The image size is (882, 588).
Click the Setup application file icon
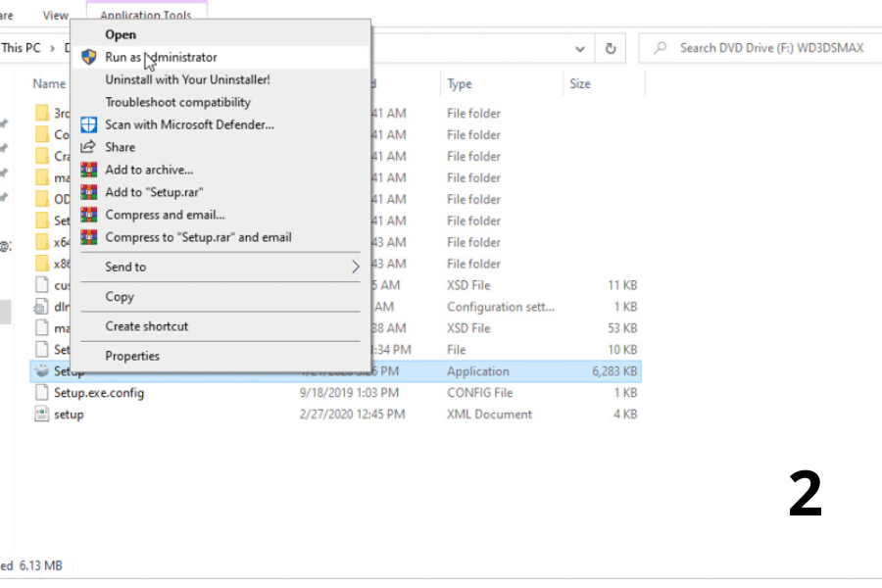[41, 371]
